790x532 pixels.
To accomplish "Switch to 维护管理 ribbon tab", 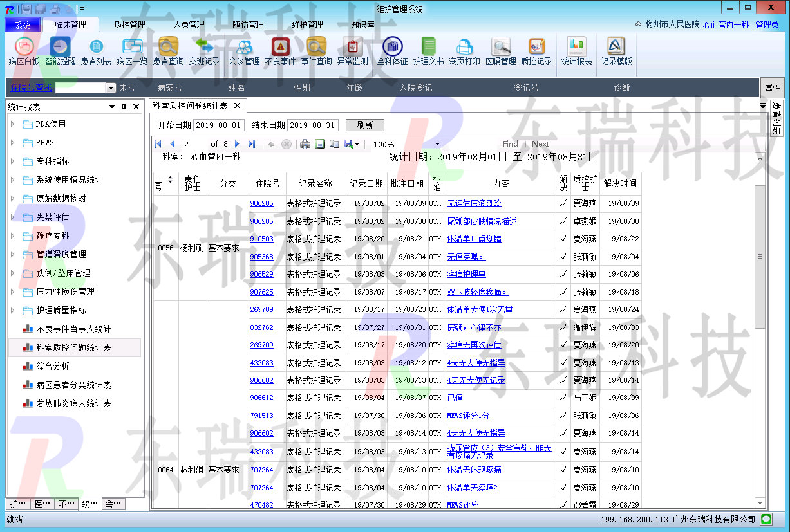I will click(x=307, y=24).
